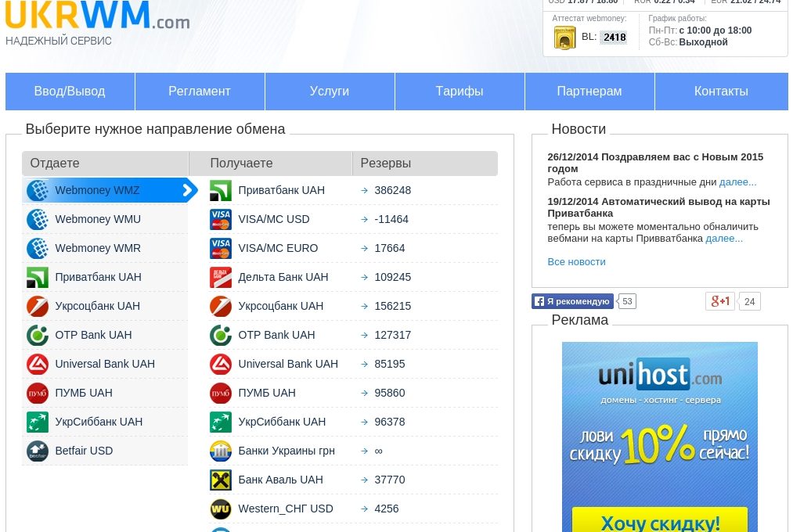The height and width of the screenshot is (532, 793).
Task: Select Банк Аваль UAH in Получаете list
Action: (281, 480)
